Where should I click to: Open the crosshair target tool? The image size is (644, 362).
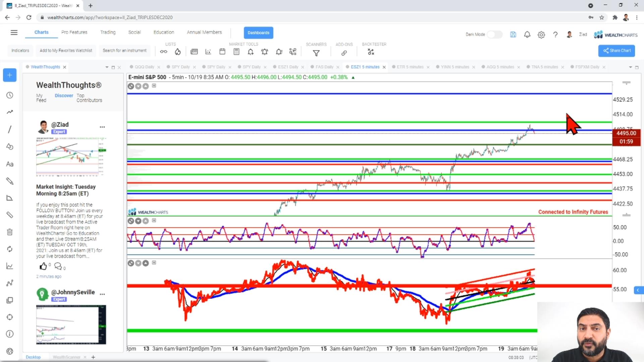click(x=10, y=317)
